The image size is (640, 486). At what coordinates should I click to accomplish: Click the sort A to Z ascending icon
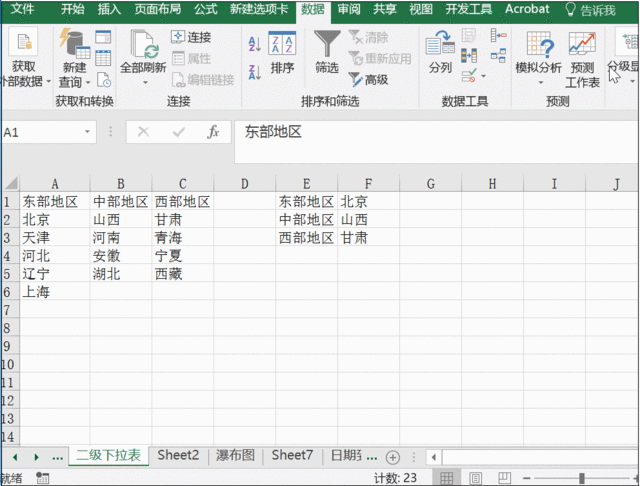click(254, 43)
